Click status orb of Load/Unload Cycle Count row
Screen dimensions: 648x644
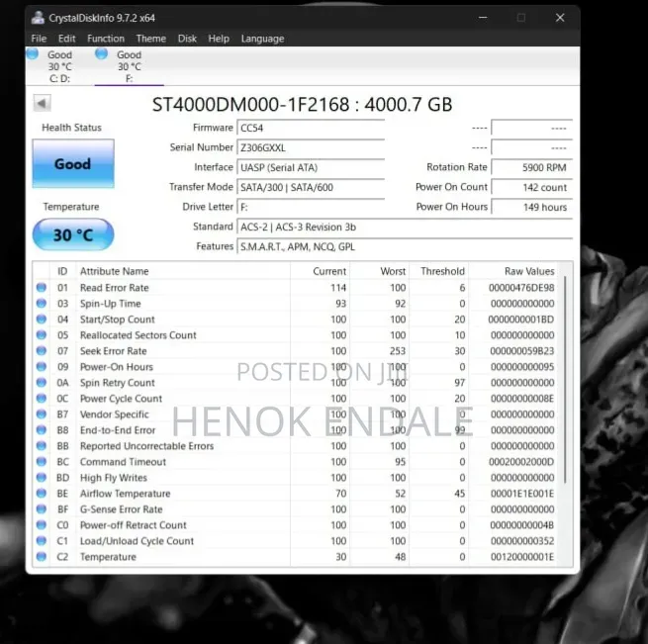click(42, 541)
